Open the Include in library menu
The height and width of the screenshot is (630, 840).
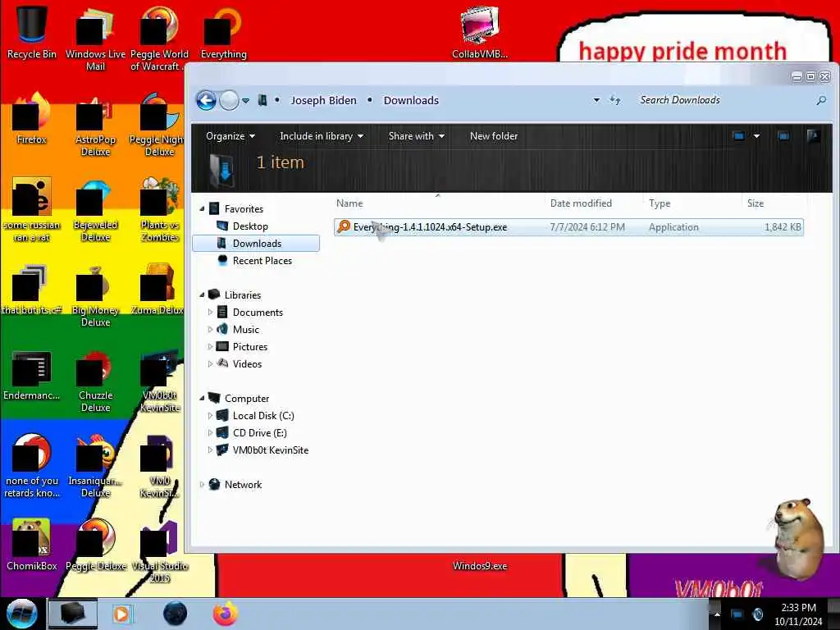click(x=322, y=136)
